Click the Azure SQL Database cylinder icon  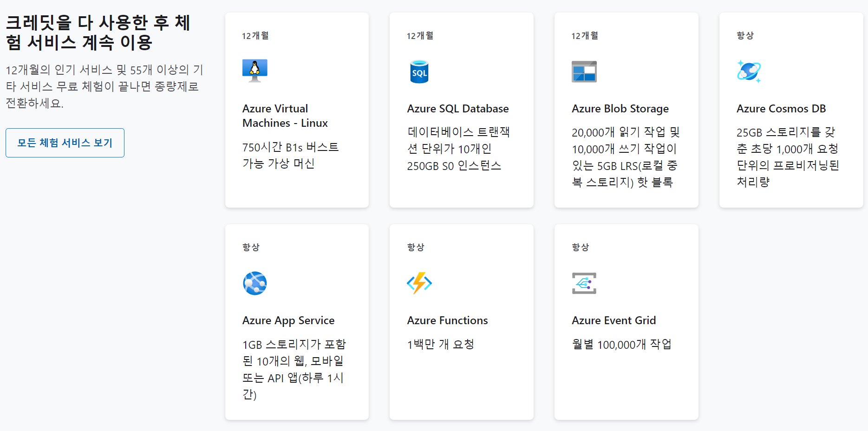tap(419, 72)
